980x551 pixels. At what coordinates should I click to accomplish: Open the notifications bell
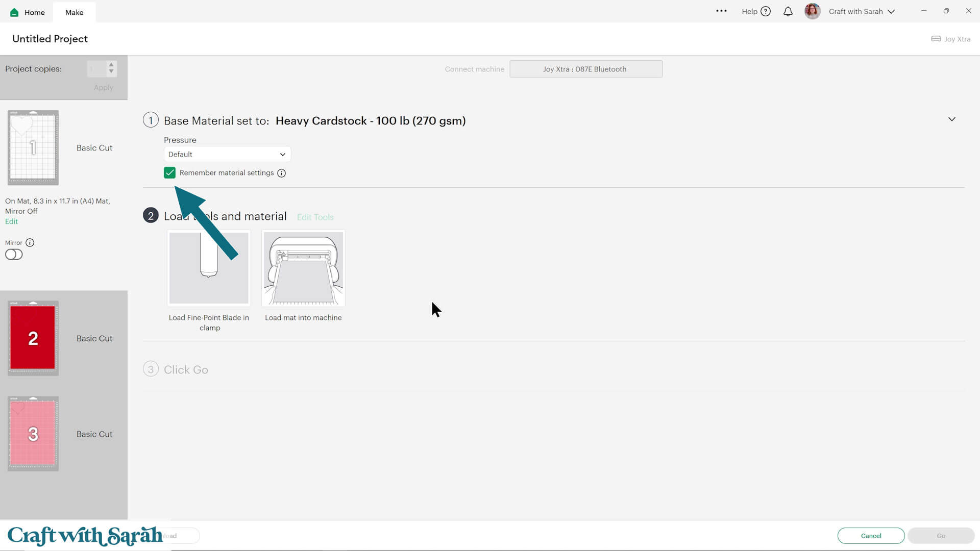788,11
